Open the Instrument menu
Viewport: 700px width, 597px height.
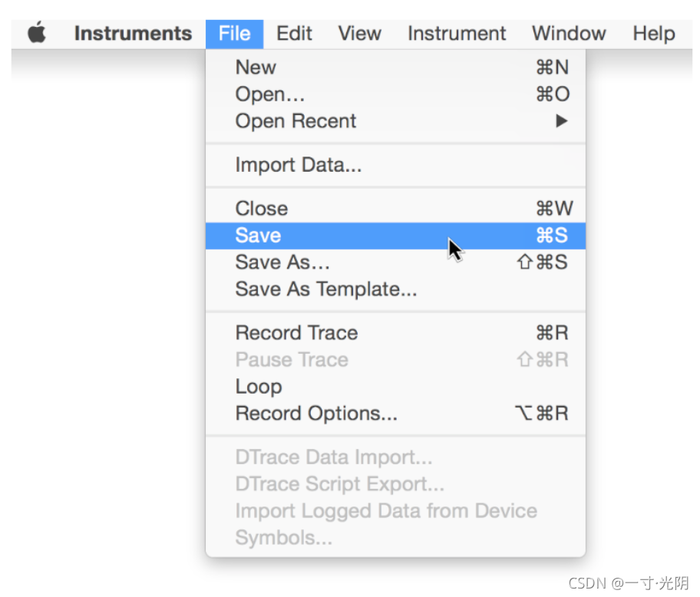(x=457, y=34)
